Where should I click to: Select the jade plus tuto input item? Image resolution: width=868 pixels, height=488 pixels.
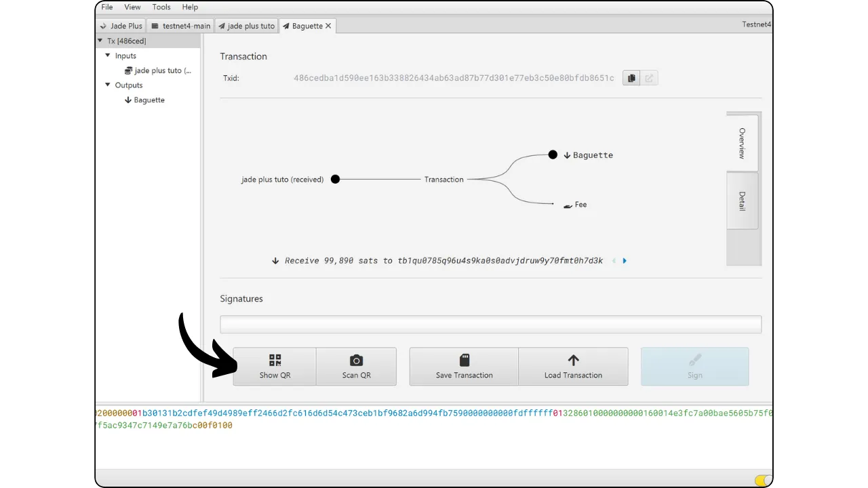click(161, 70)
